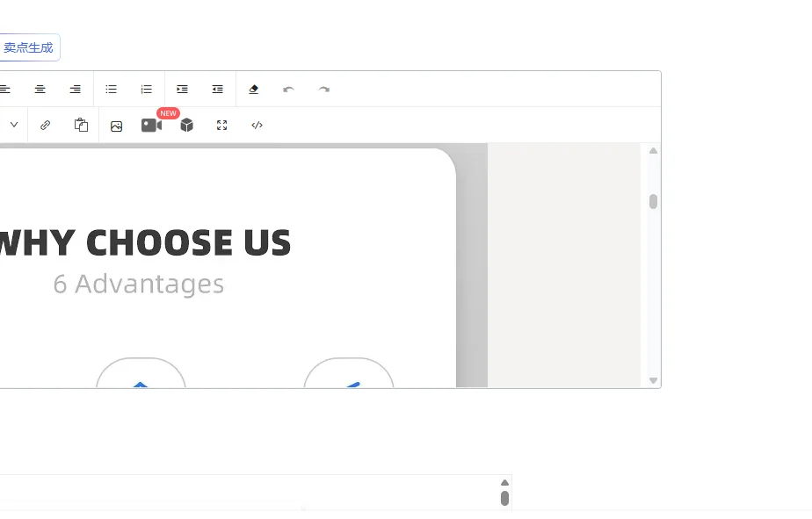Click the "WHY CHOOSE US" heading
The image size is (812, 519).
tap(145, 242)
